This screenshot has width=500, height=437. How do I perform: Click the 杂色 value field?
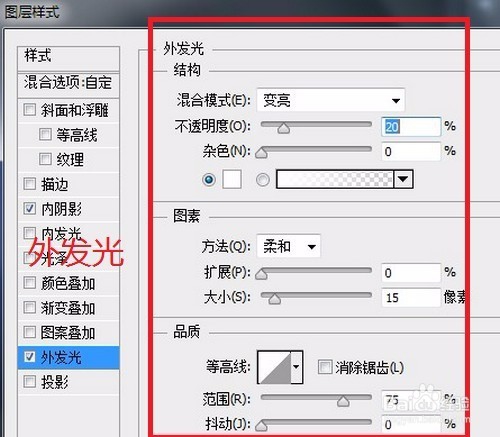pos(411,152)
